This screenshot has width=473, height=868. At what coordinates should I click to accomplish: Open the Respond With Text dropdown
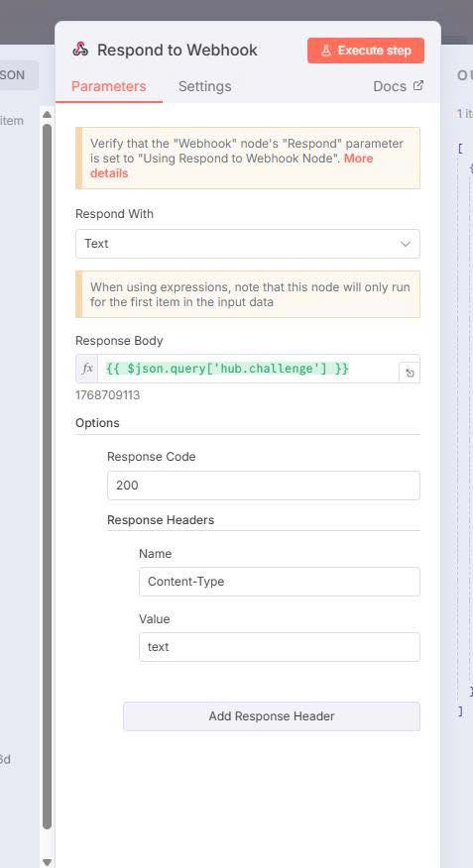tap(248, 244)
